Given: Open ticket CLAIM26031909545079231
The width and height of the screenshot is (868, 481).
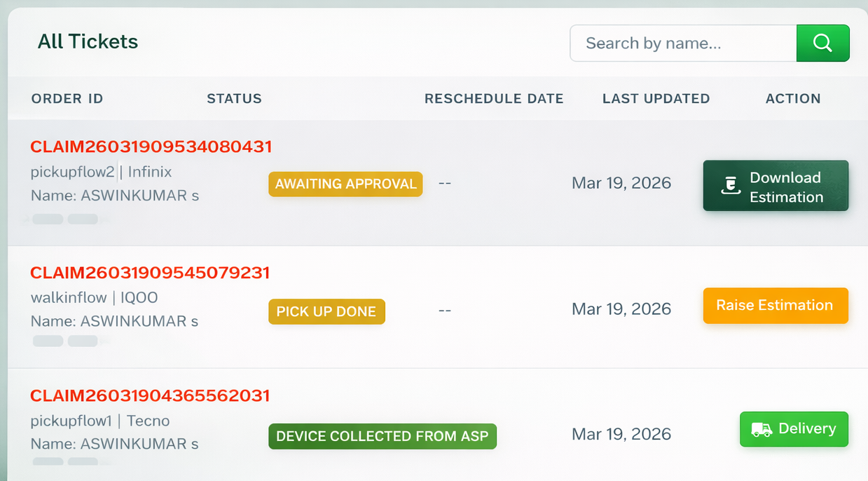Looking at the screenshot, I should coord(149,273).
